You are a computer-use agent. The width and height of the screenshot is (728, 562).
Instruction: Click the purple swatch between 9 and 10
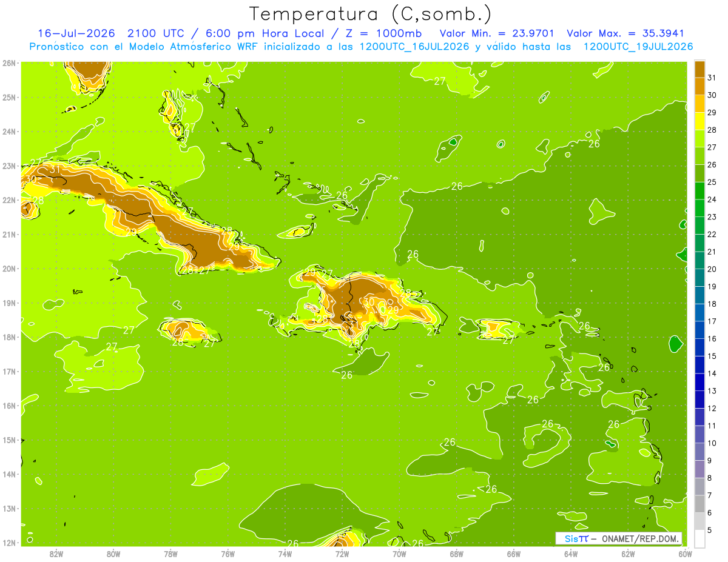699,452
